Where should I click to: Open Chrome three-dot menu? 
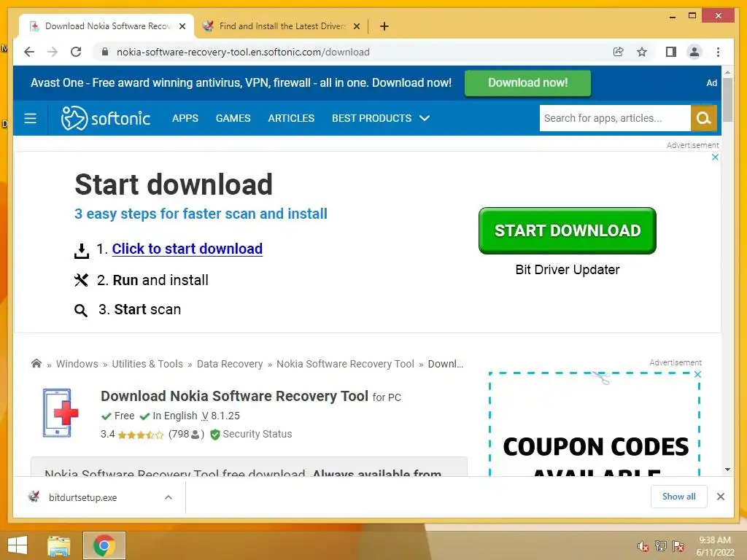(x=718, y=52)
